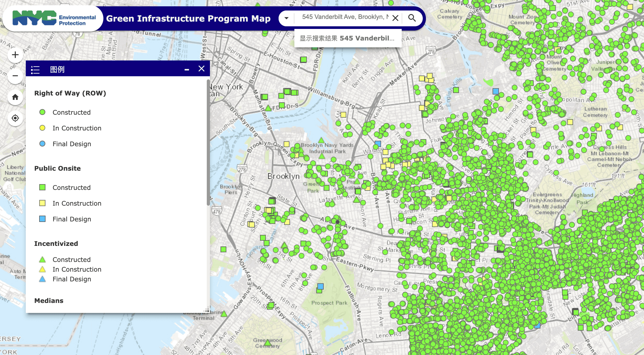The image size is (644, 355).
Task: Minimize the legend panel
Action: coord(187,69)
